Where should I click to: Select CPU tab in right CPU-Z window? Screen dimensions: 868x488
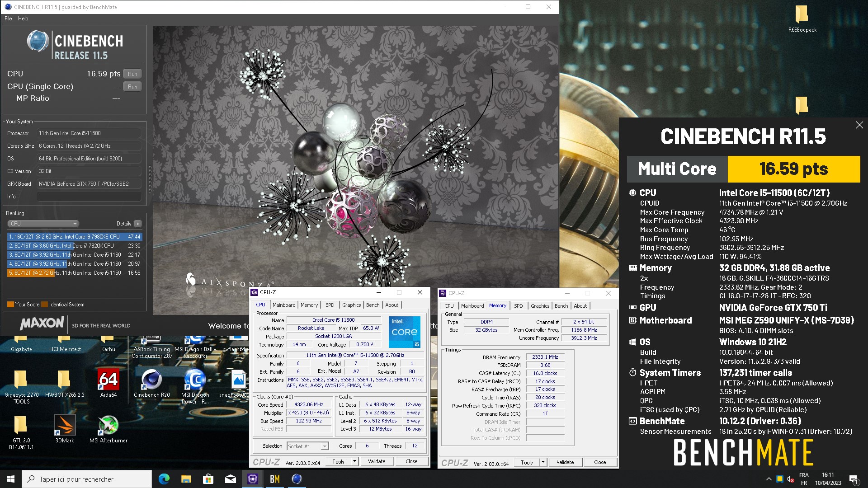pos(449,306)
